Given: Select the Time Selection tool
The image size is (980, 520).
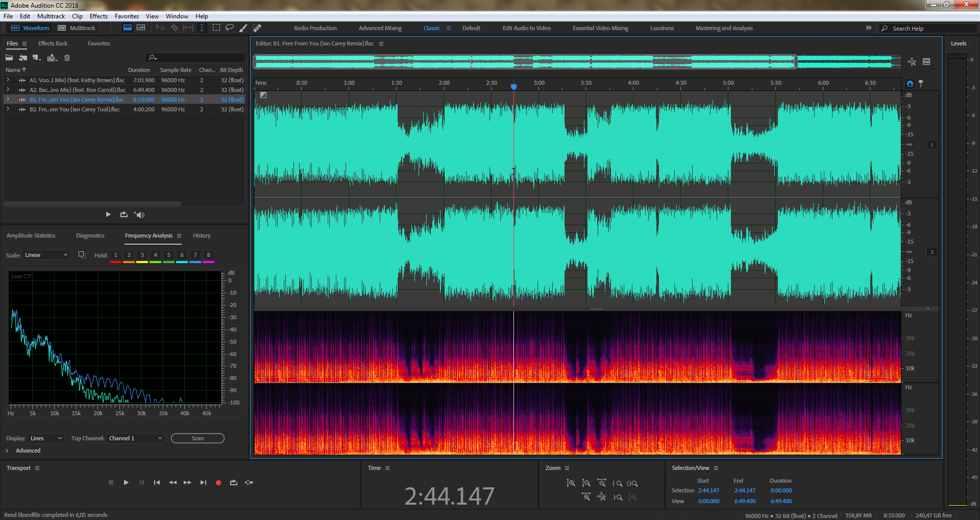Looking at the screenshot, I should coord(202,28).
